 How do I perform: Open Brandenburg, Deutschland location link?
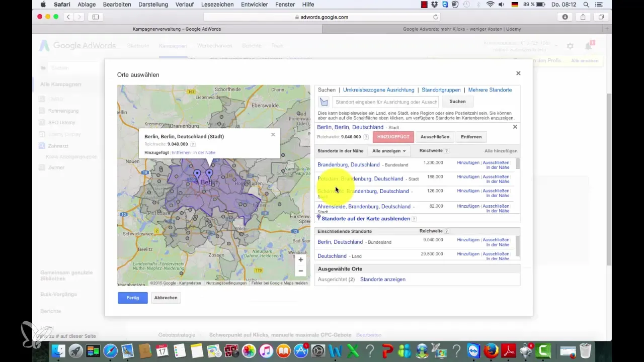coord(349,165)
